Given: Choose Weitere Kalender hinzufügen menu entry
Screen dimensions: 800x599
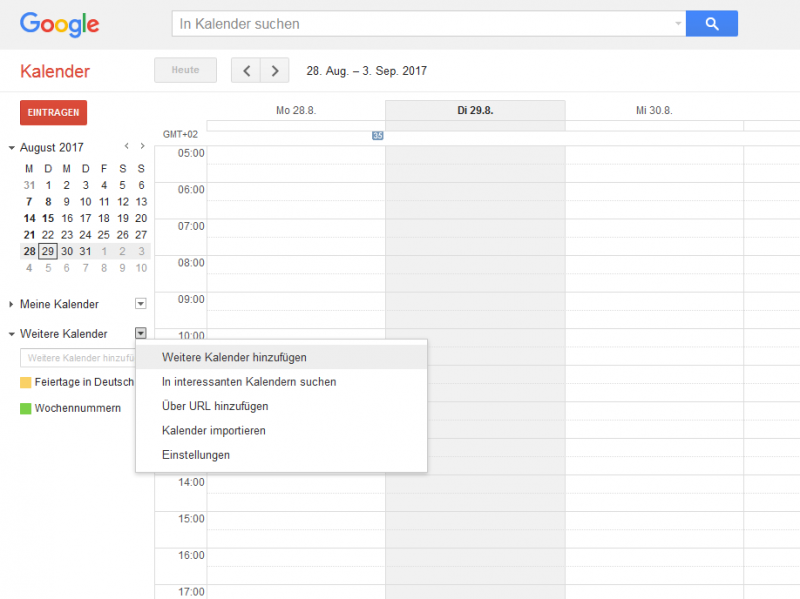Looking at the screenshot, I should pos(281,357).
